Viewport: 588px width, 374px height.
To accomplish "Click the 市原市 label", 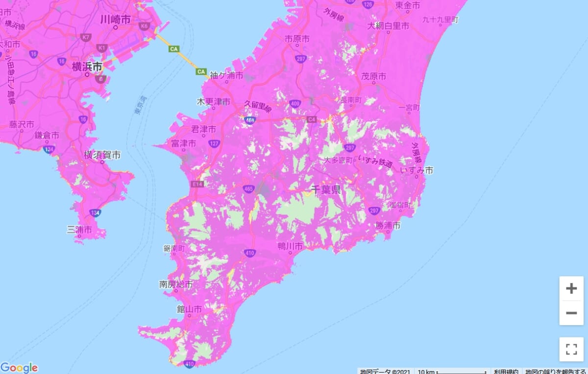I will (x=297, y=39).
